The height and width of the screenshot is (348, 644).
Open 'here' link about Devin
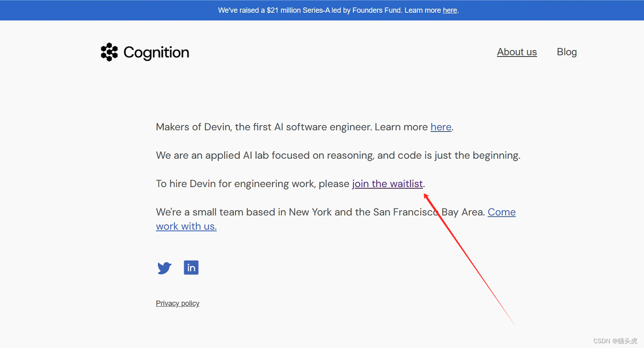pyautogui.click(x=441, y=127)
